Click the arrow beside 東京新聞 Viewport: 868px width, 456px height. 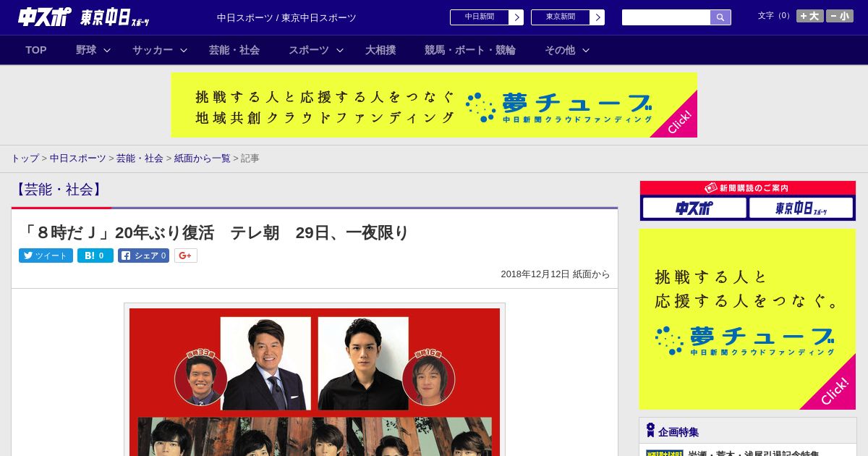coord(597,17)
